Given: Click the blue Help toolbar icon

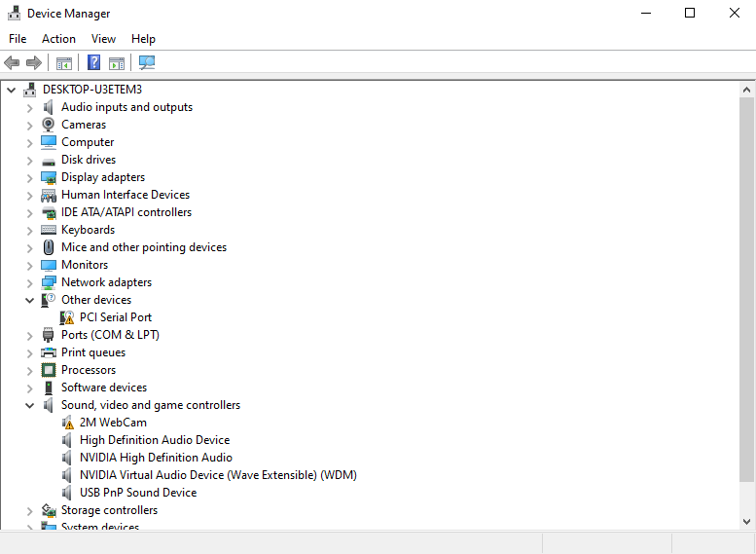Looking at the screenshot, I should [x=93, y=62].
